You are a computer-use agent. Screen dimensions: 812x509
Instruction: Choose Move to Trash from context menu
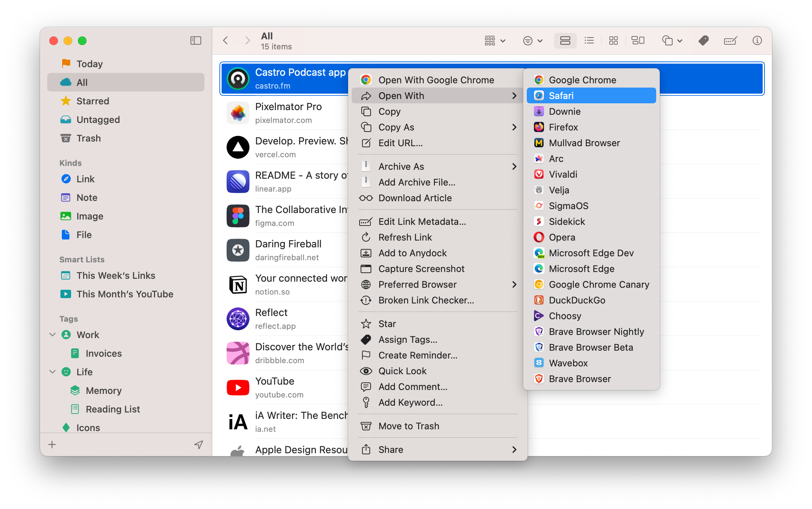(409, 426)
